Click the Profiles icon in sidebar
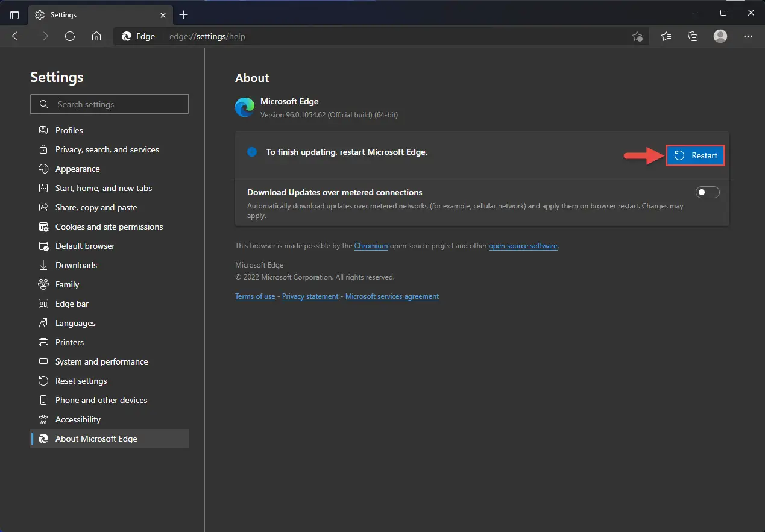This screenshot has height=532, width=765. (43, 130)
